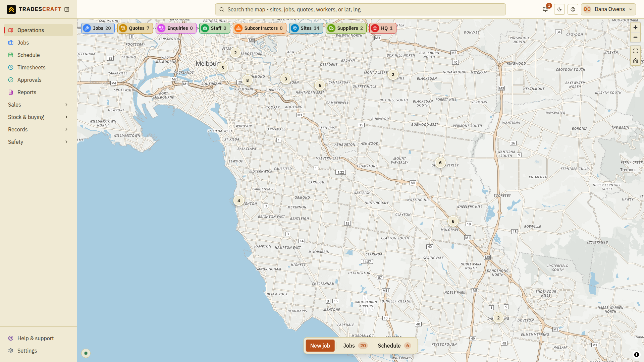This screenshot has height=362, width=644.
Task: Toggle the Jobs map layer
Action: 98,28
